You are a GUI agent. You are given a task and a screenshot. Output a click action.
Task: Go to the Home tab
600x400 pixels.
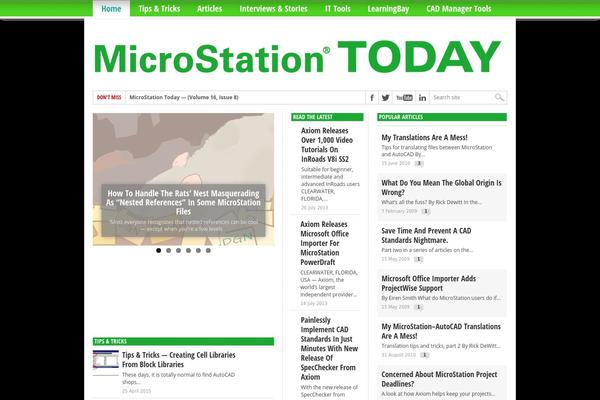tap(111, 8)
